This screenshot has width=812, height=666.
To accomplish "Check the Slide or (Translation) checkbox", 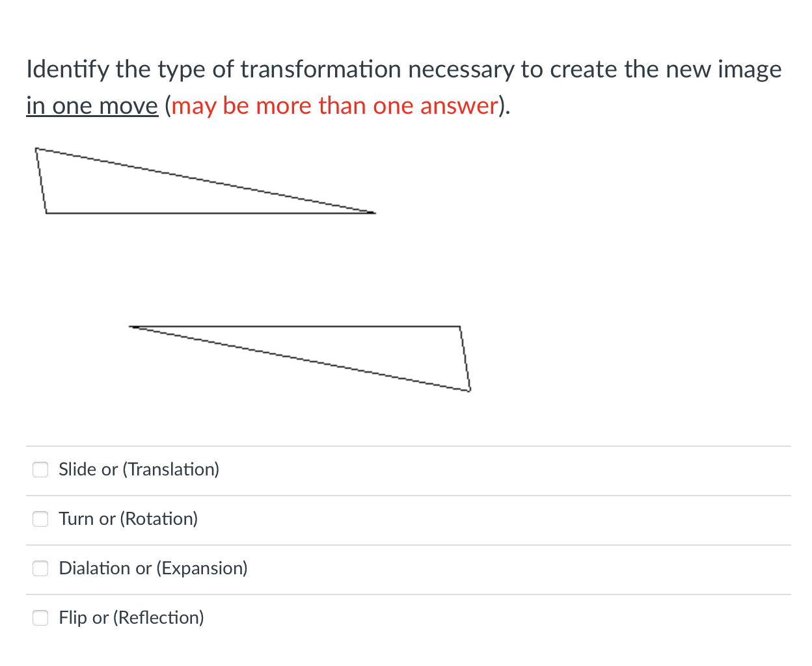I will click(40, 469).
